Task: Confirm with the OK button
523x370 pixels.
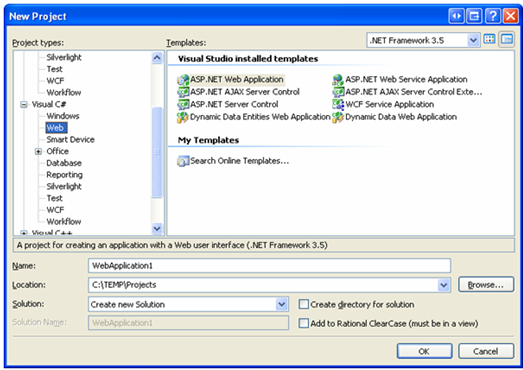Action: coord(424,351)
